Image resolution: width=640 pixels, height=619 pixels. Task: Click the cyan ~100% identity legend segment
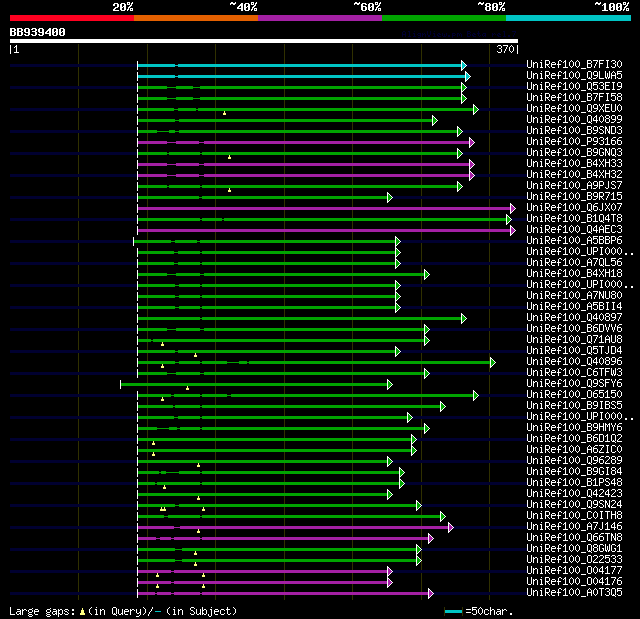coord(568,18)
